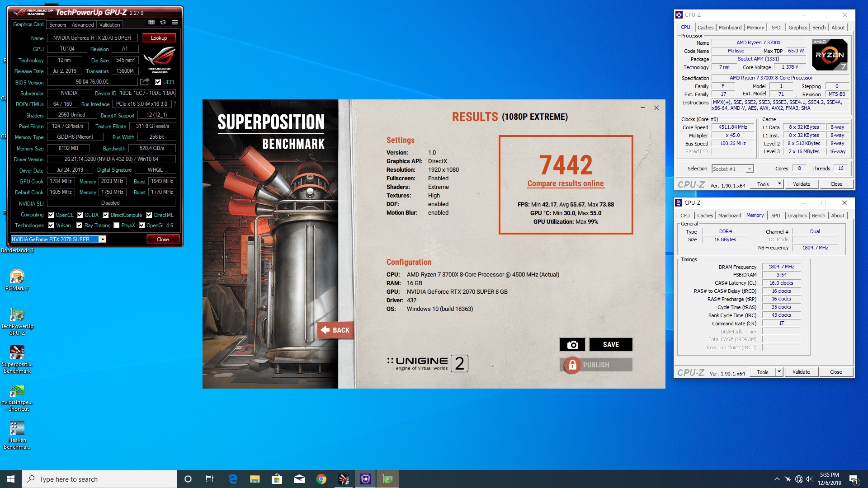The image size is (868, 488).
Task: Open Graphics tab in lower CPU-Z window
Action: coord(797,216)
